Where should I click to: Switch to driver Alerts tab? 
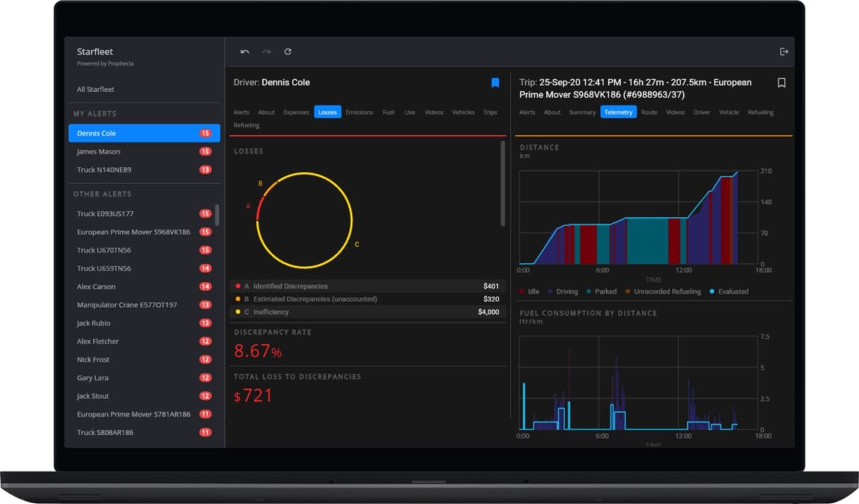click(x=242, y=112)
